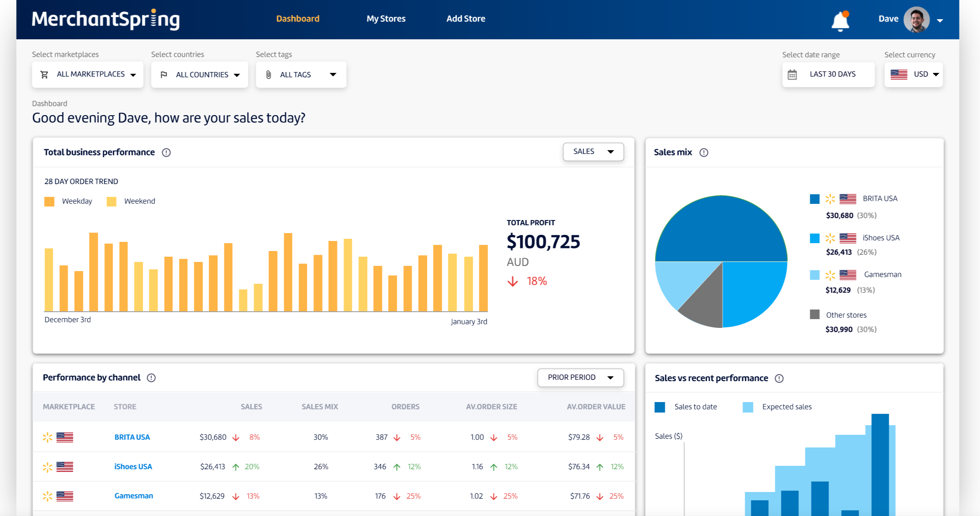Click info icon beside Total business performance
This screenshot has height=516, width=980.
click(x=166, y=152)
